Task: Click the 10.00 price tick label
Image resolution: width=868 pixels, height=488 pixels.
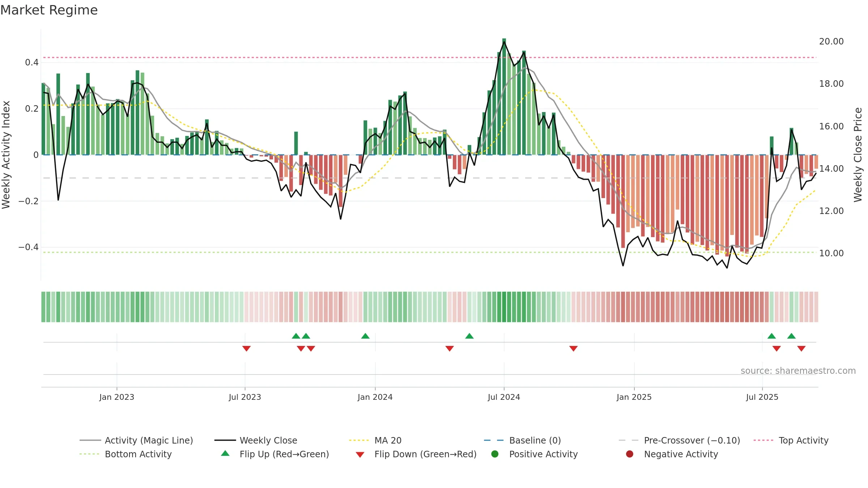Action: click(x=831, y=253)
